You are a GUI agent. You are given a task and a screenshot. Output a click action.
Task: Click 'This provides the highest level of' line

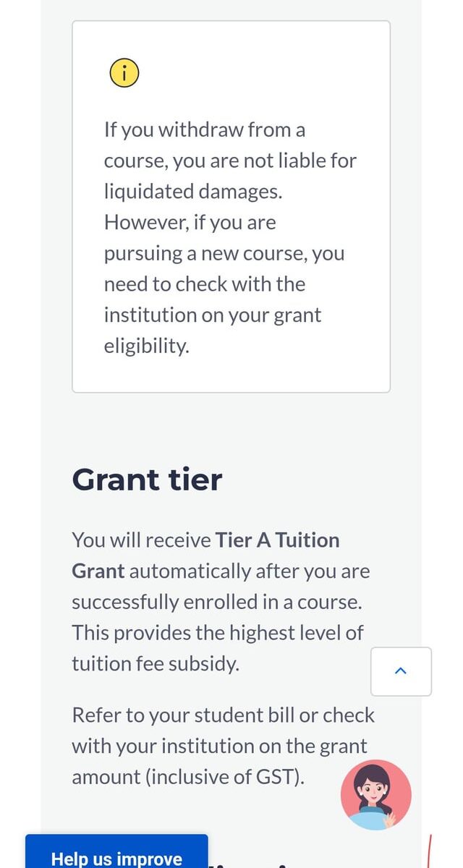[217, 633]
